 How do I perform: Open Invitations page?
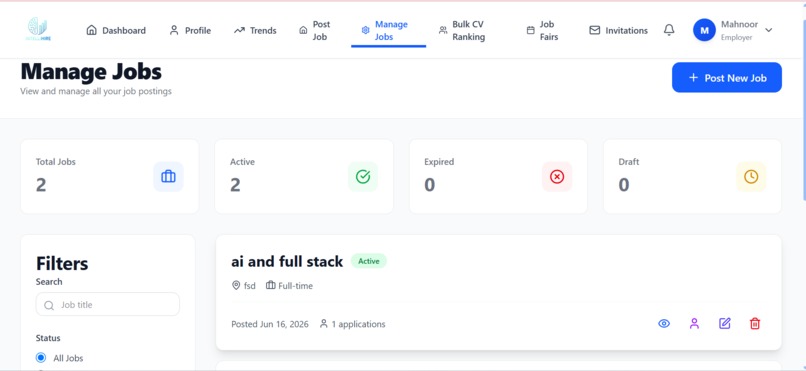(x=618, y=30)
